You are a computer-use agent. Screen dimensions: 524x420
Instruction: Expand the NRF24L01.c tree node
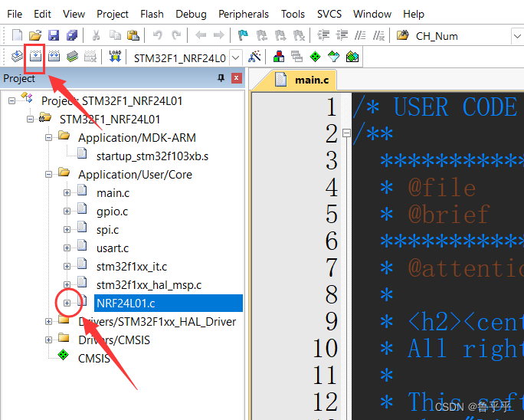point(67,303)
